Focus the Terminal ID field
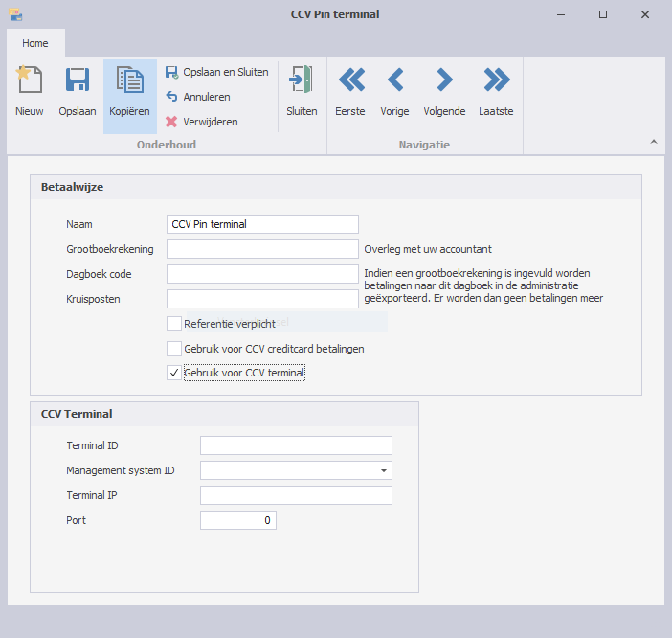The image size is (672, 638). (x=296, y=445)
